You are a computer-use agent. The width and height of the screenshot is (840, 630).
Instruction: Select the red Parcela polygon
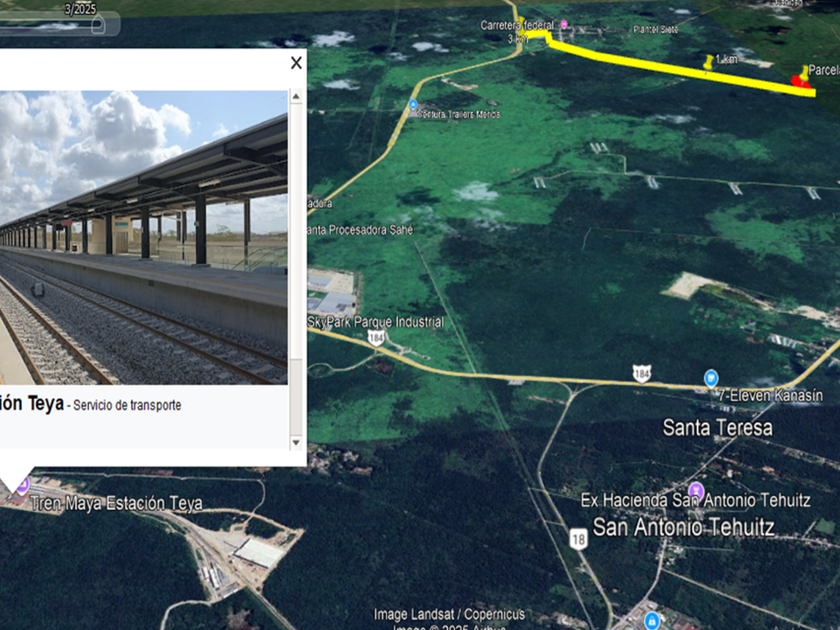click(x=800, y=82)
